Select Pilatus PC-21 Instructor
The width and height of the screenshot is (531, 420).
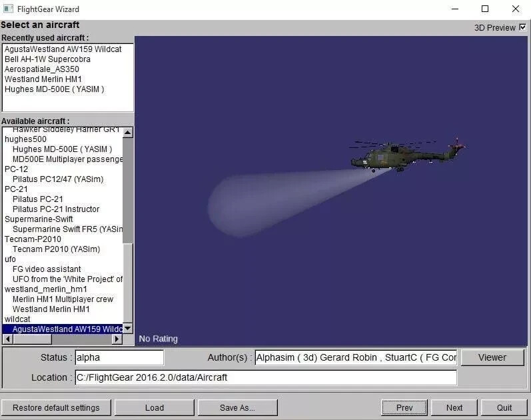[56, 209]
